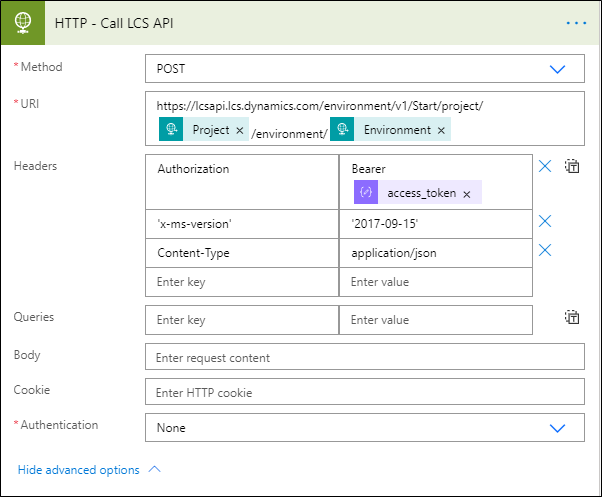Click the empty header Enter value field
Viewport: 602px width, 497px height.
point(435,282)
